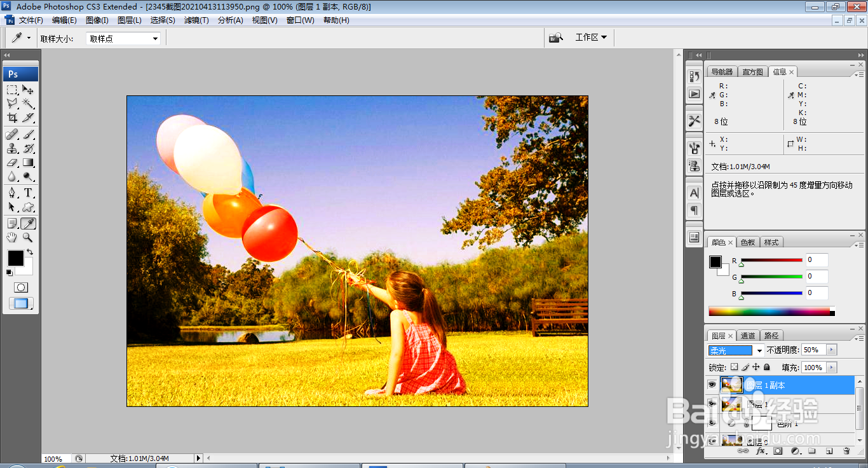The width and height of the screenshot is (868, 468).
Task: Select the Path Selection tool
Action: pyautogui.click(x=13, y=207)
